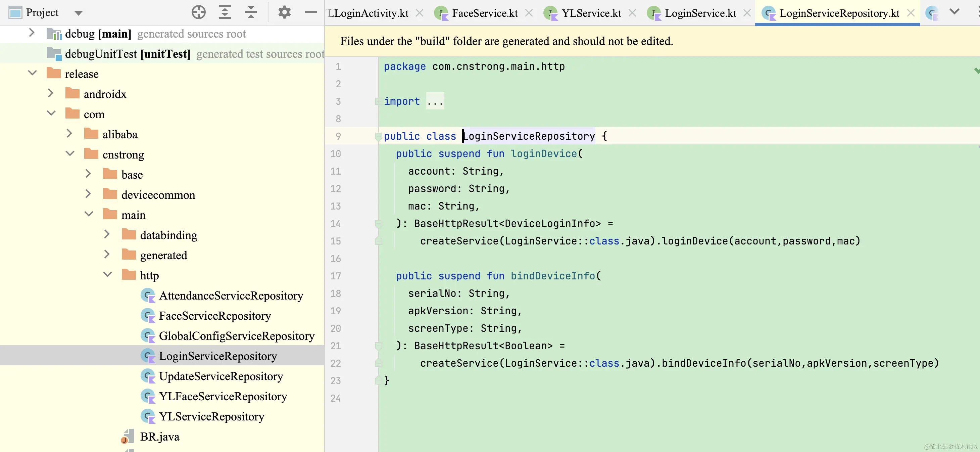Click the loginDevice function name
The height and width of the screenshot is (452, 980).
(543, 154)
